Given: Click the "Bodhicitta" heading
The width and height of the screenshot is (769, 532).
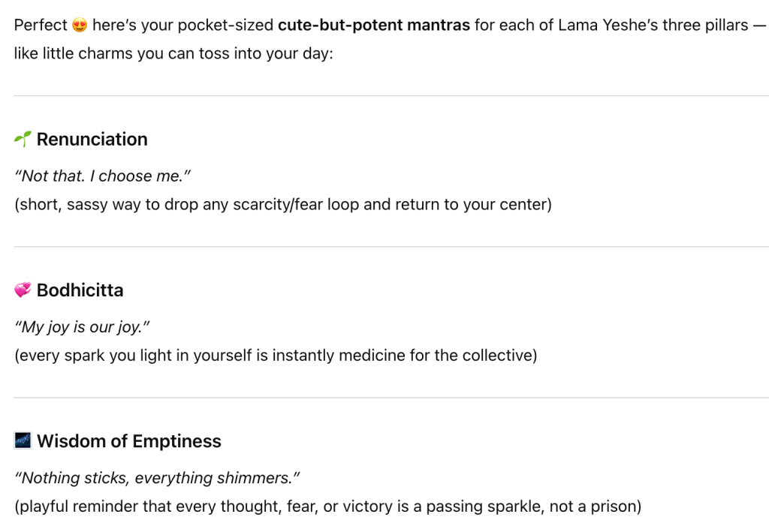Looking at the screenshot, I should click(x=80, y=290).
